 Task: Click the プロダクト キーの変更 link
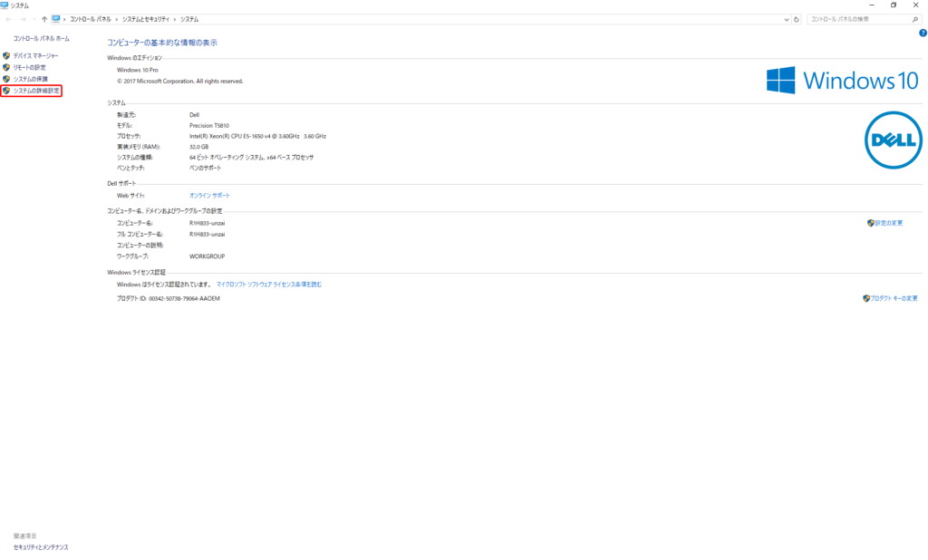pyautogui.click(x=894, y=298)
